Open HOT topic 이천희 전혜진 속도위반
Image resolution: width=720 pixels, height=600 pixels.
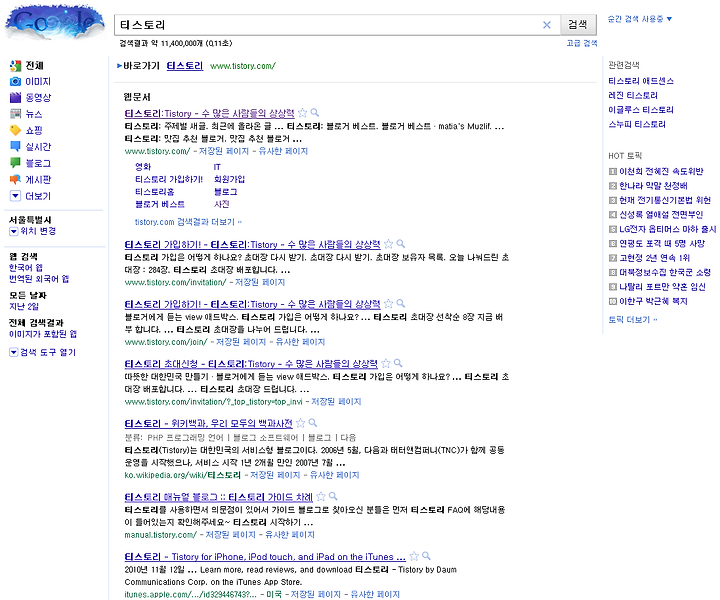(661, 172)
